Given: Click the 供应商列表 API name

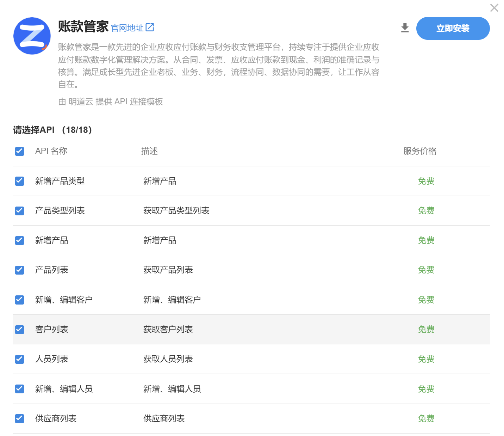Looking at the screenshot, I should click(x=56, y=418).
